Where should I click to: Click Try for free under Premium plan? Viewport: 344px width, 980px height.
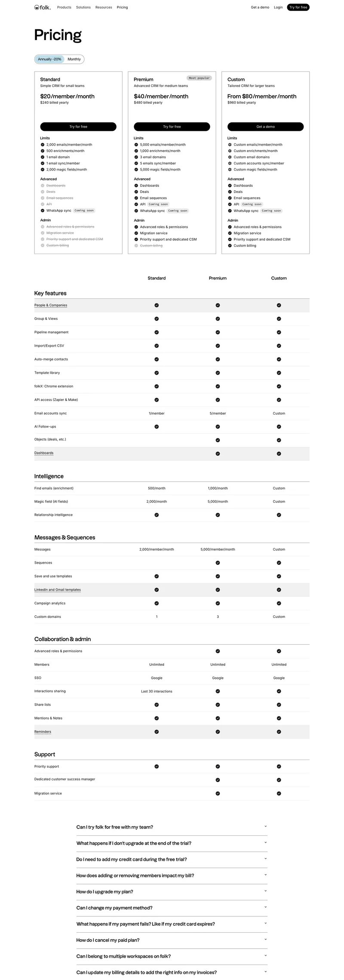point(172,127)
